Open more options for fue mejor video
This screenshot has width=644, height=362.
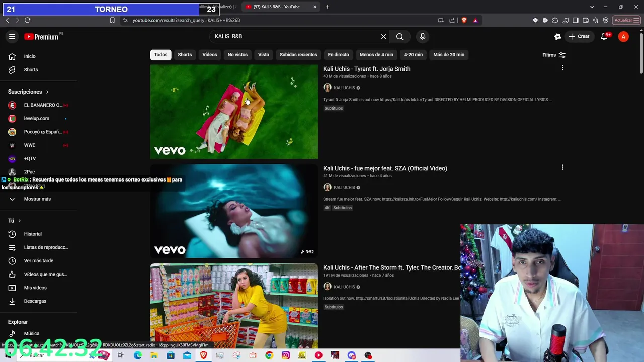click(562, 167)
